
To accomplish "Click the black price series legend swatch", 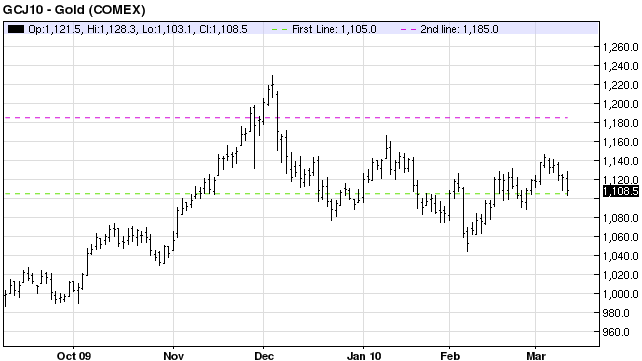I will (x=16, y=29).
